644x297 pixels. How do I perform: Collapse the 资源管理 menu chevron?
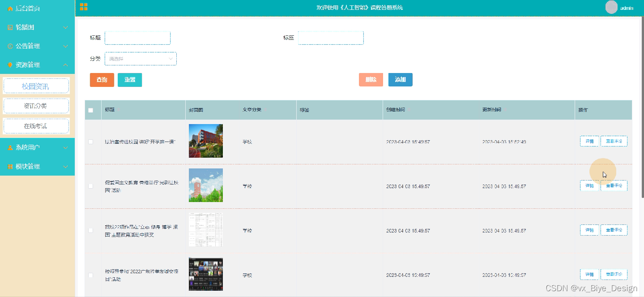[66, 65]
